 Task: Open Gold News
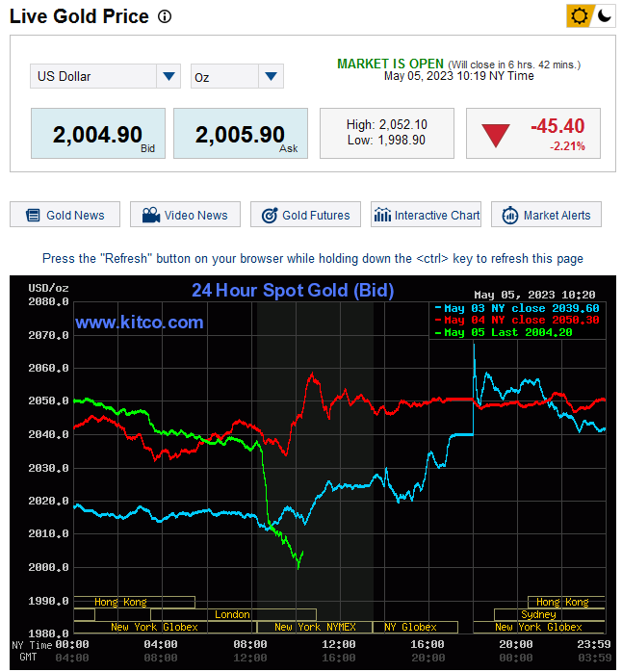tap(65, 215)
